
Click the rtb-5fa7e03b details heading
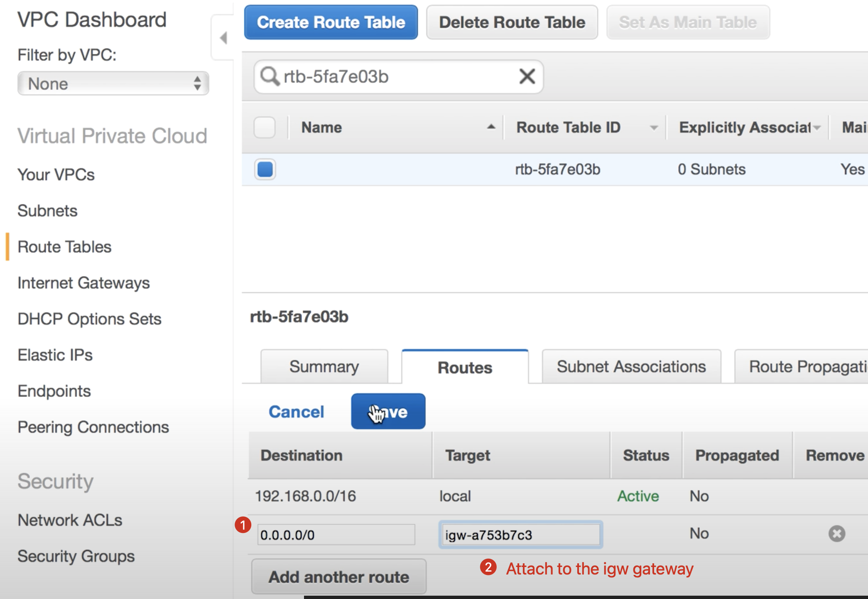299,317
